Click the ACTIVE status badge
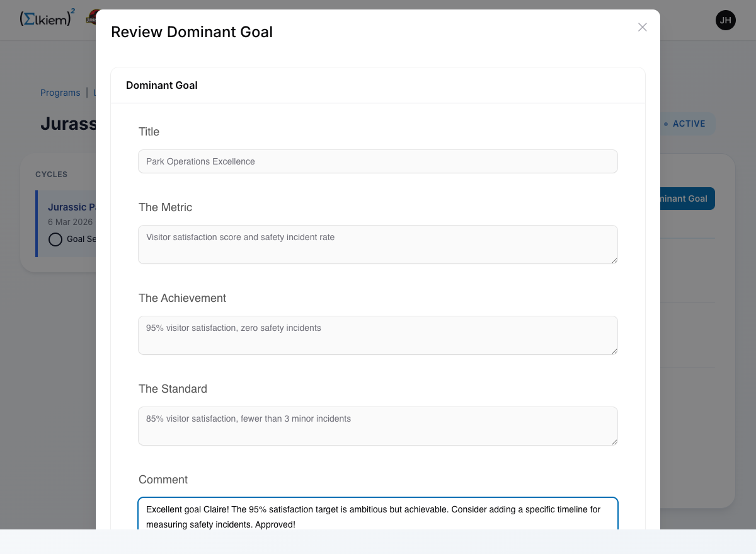The image size is (756, 554). 687,124
